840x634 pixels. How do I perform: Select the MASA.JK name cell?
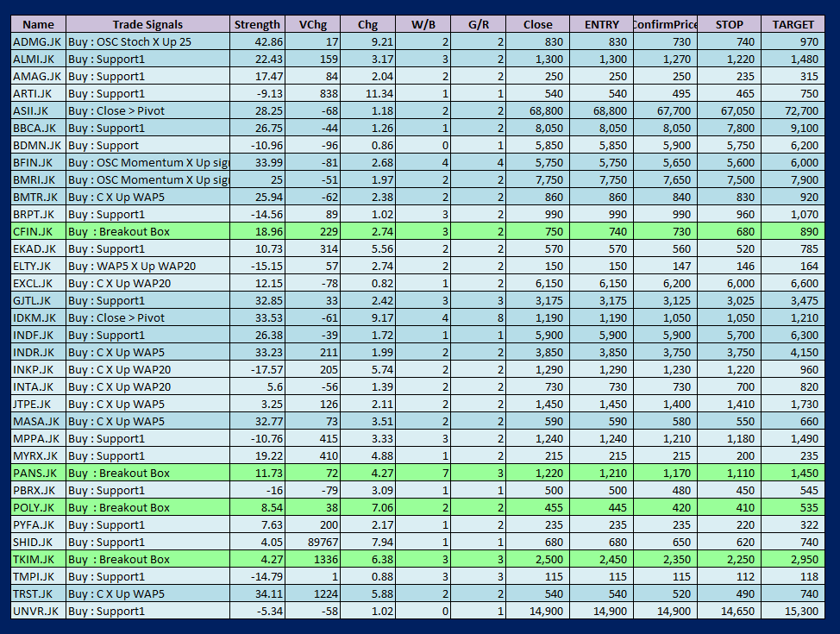pyautogui.click(x=39, y=421)
